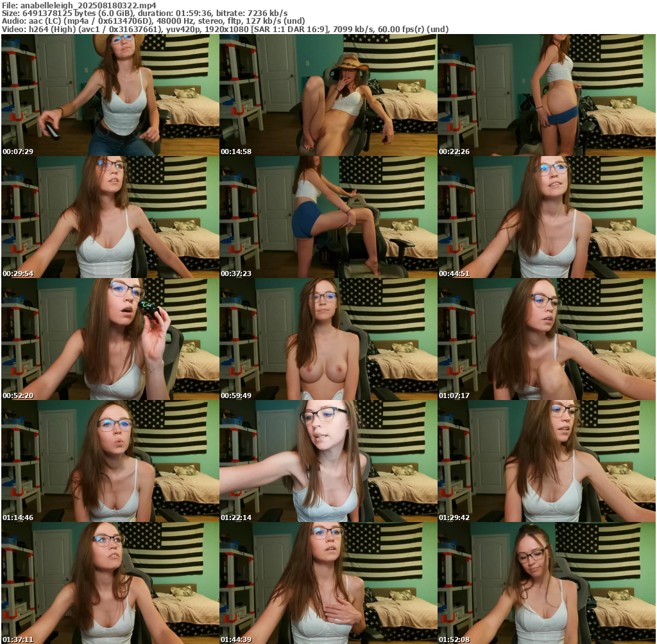Viewport: 657px width, 644px height.
Task: Open the thumbnail stamped 00:29:54
Action: point(110,217)
